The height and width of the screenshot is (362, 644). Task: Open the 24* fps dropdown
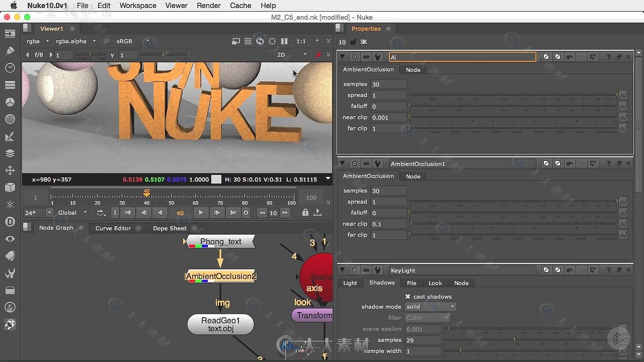click(x=38, y=213)
